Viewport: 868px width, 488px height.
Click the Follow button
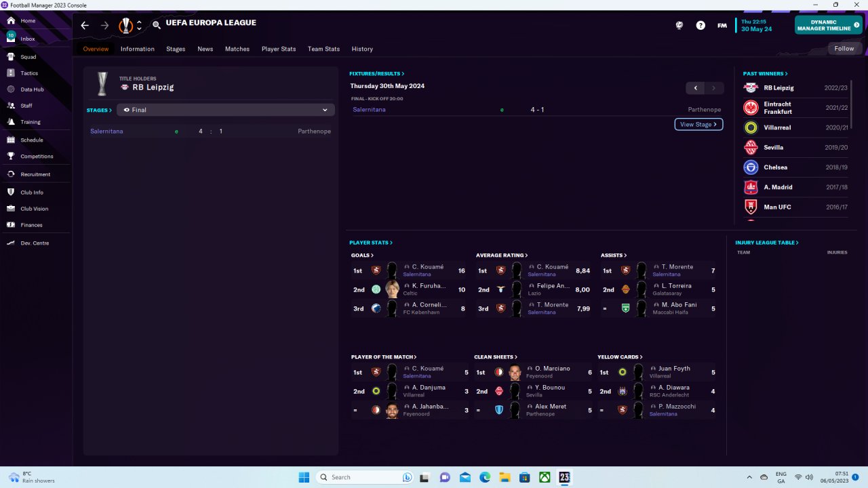click(x=844, y=49)
